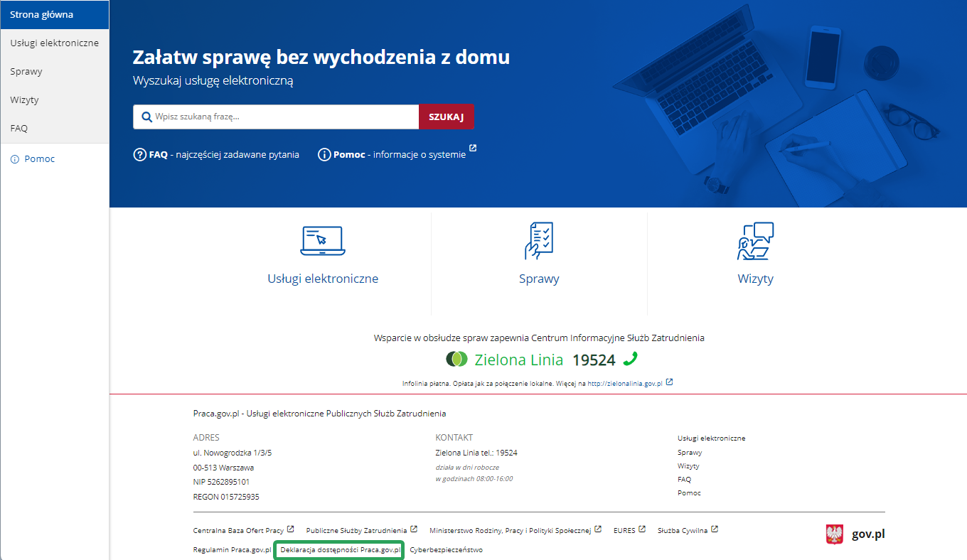
Task: Open Regulamin Praca.gov.pl link
Action: [x=232, y=550]
